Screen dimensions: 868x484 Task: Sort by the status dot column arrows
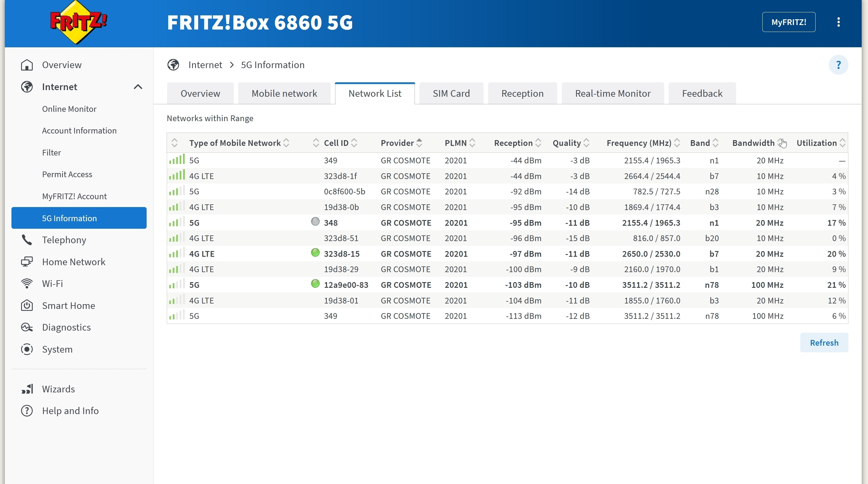tap(316, 143)
